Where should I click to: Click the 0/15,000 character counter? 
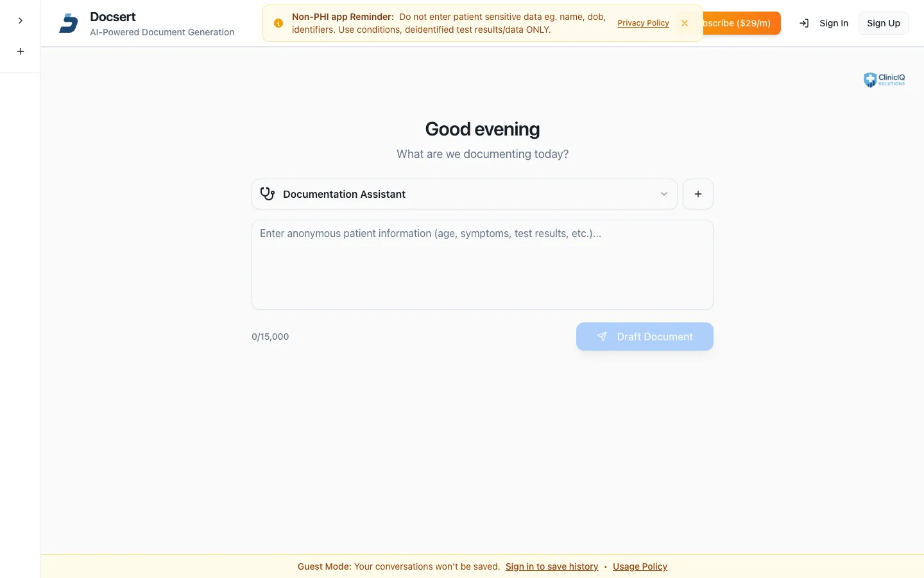270,337
